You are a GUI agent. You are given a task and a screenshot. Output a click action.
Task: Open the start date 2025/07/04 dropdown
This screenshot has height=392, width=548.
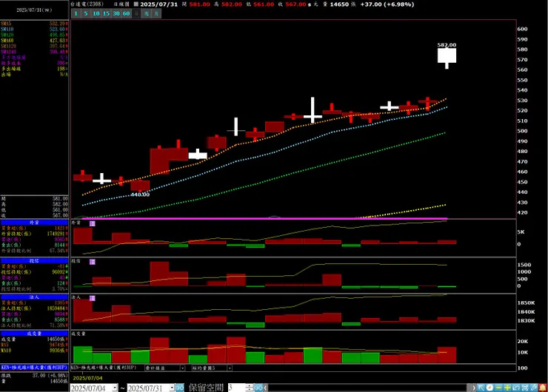[115, 388]
